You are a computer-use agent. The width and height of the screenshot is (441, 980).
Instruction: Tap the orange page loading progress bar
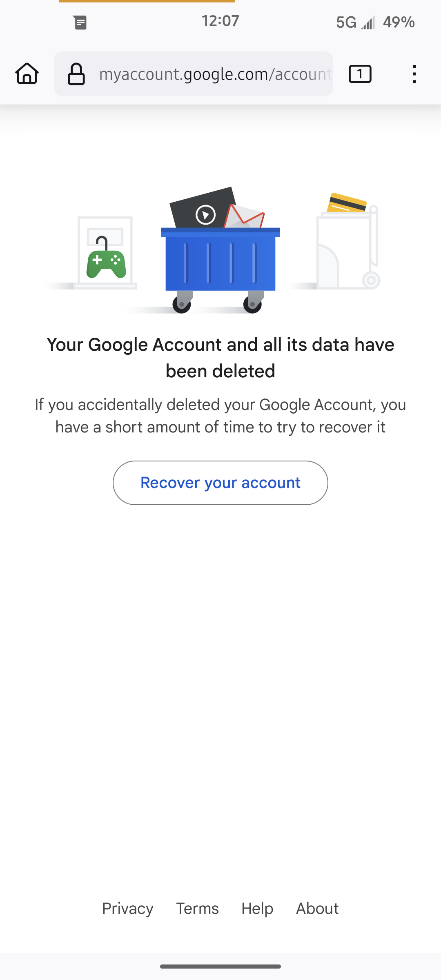point(147,1)
